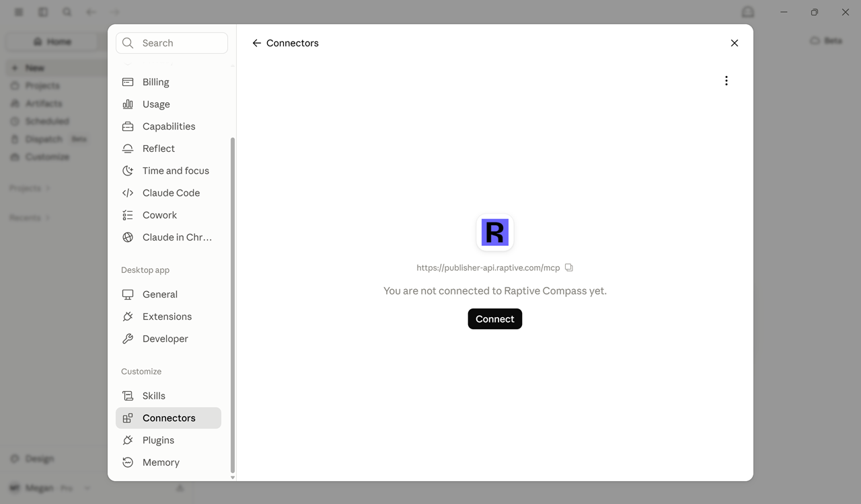
Task: Click the search icon in the title bar
Action: [67, 12]
